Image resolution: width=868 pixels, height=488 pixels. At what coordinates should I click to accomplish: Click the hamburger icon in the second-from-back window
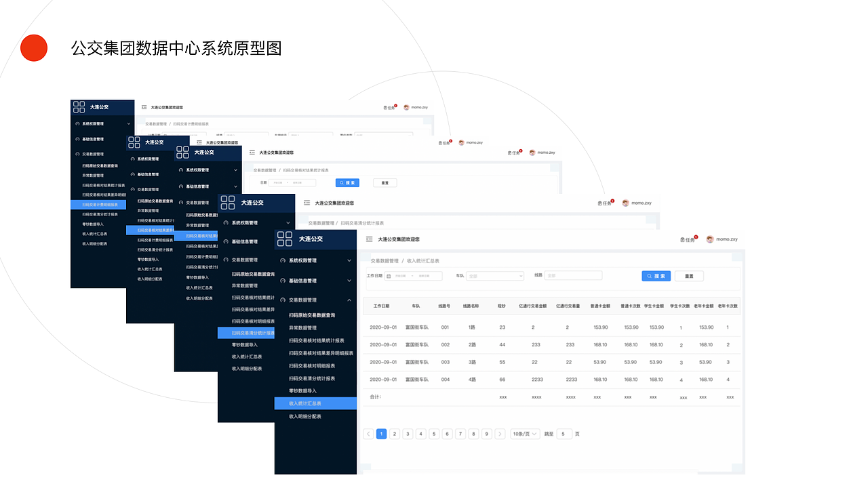199,142
